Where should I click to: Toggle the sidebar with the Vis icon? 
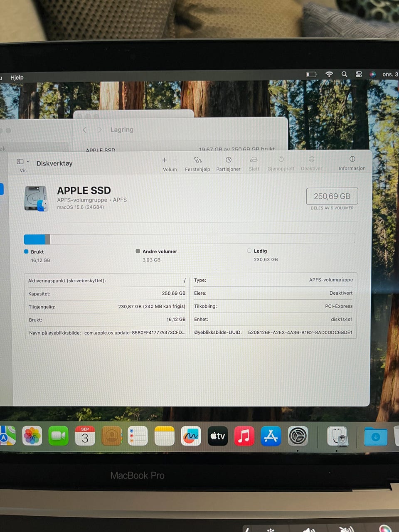[x=20, y=162]
